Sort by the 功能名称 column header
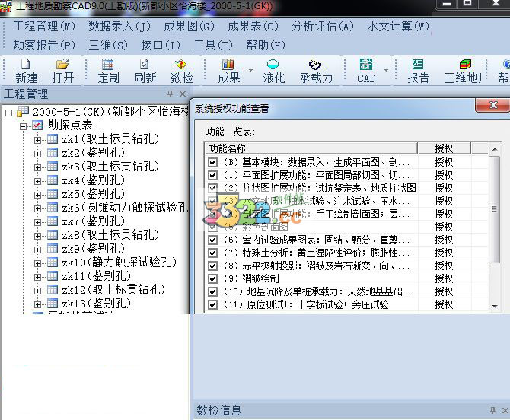 pyautogui.click(x=311, y=148)
